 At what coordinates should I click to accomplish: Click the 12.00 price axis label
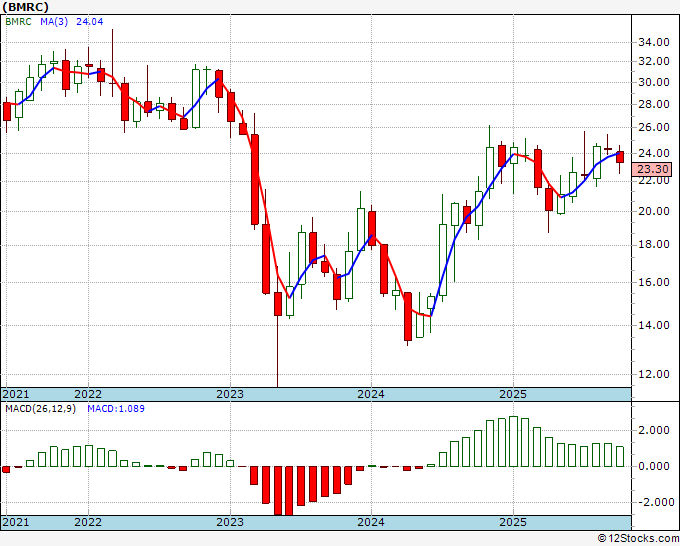click(x=653, y=374)
